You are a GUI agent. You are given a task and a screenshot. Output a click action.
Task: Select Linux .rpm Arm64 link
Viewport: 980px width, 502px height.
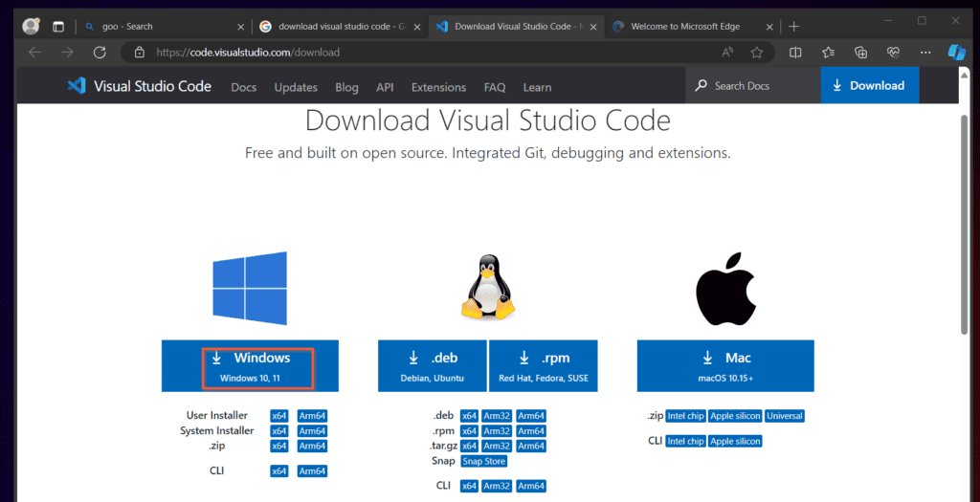[x=530, y=431]
